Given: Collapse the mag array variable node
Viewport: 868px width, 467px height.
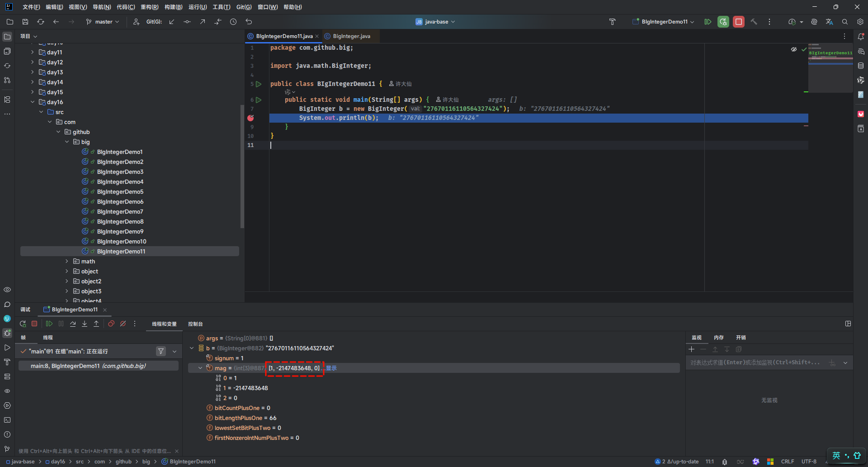Looking at the screenshot, I should point(200,368).
